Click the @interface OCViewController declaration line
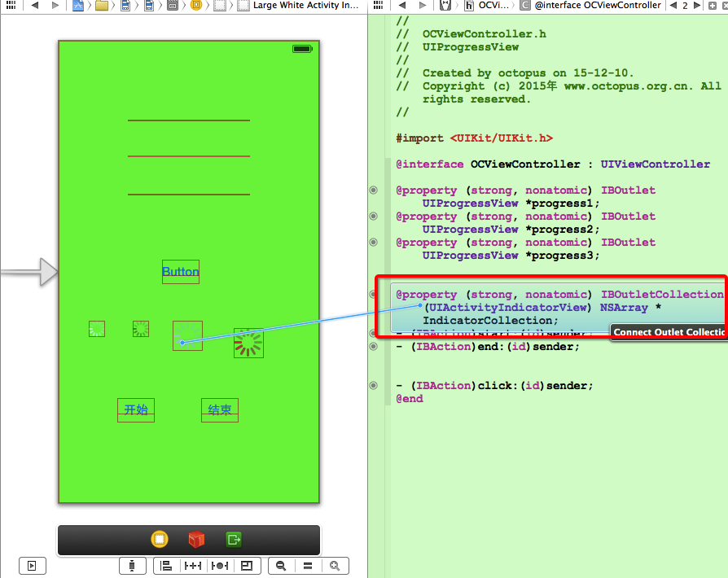This screenshot has height=578, width=728. tap(552, 164)
